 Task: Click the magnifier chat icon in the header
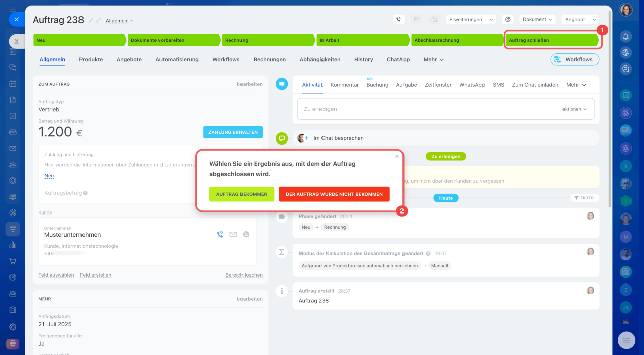(434, 19)
